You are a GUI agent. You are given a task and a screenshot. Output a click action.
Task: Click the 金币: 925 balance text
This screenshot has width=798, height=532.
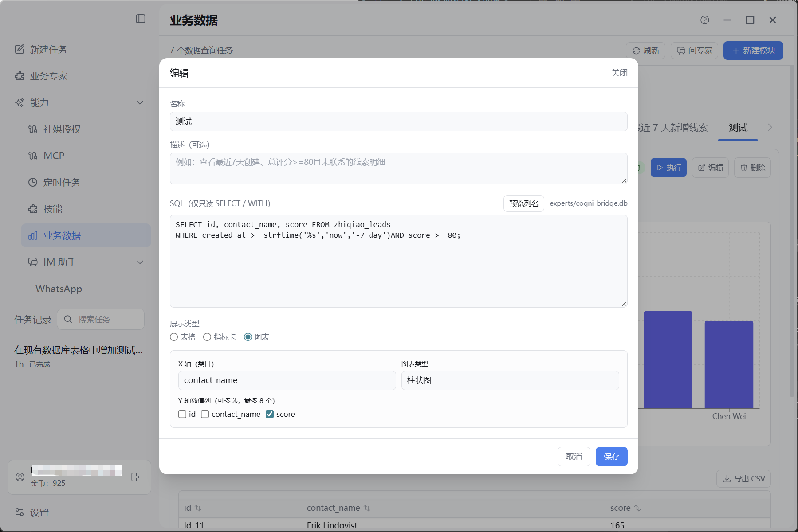coord(48,483)
